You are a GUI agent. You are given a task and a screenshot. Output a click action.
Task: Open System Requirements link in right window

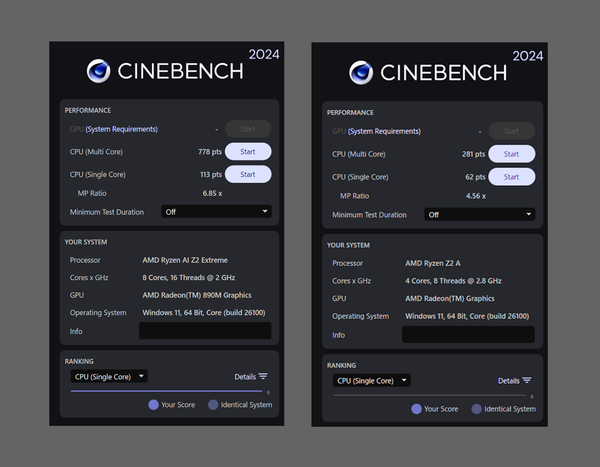click(384, 131)
